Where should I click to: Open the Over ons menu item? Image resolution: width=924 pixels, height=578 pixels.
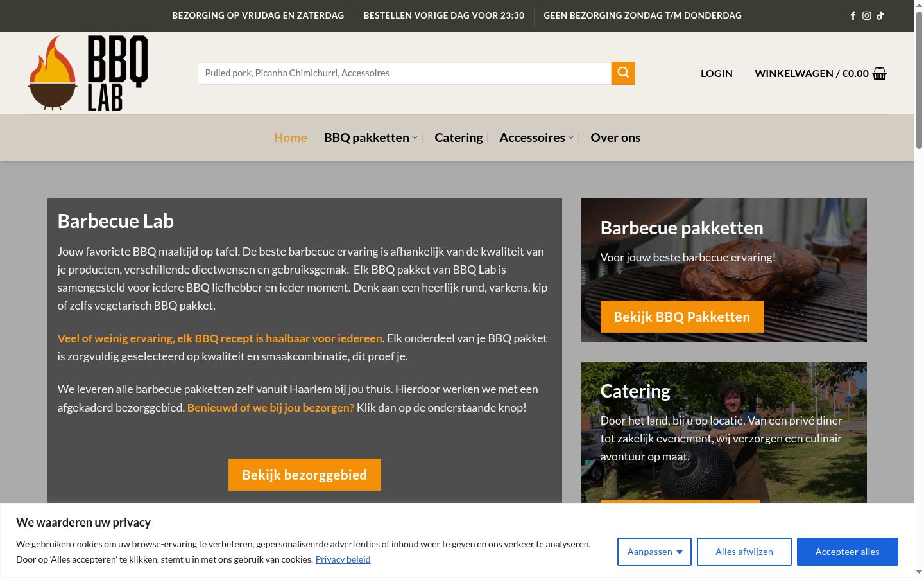[615, 137]
